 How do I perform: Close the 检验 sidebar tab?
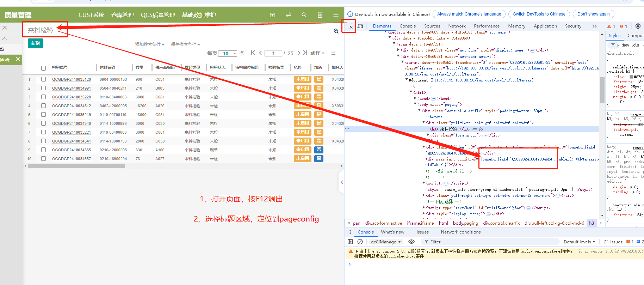pos(18,59)
